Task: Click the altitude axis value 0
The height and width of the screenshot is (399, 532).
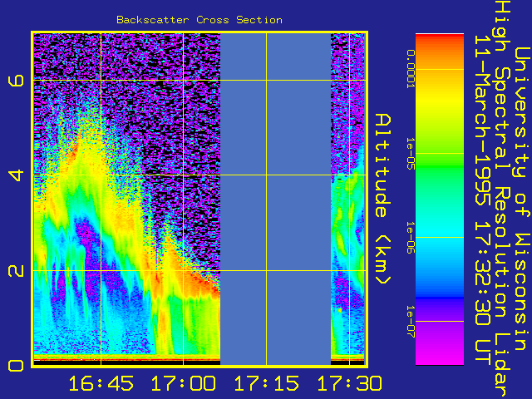Action: (16, 366)
